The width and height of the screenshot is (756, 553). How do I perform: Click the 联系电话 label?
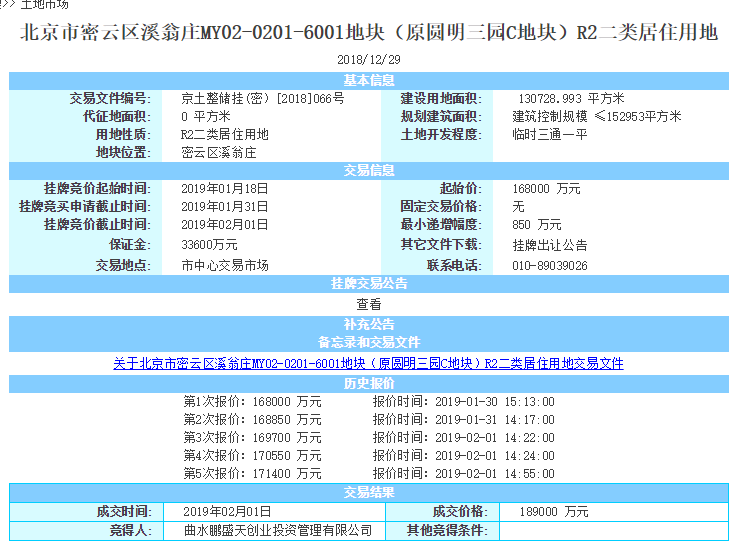pyautogui.click(x=454, y=266)
